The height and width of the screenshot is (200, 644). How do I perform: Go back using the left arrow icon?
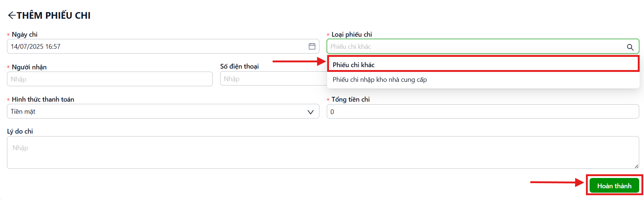point(12,15)
